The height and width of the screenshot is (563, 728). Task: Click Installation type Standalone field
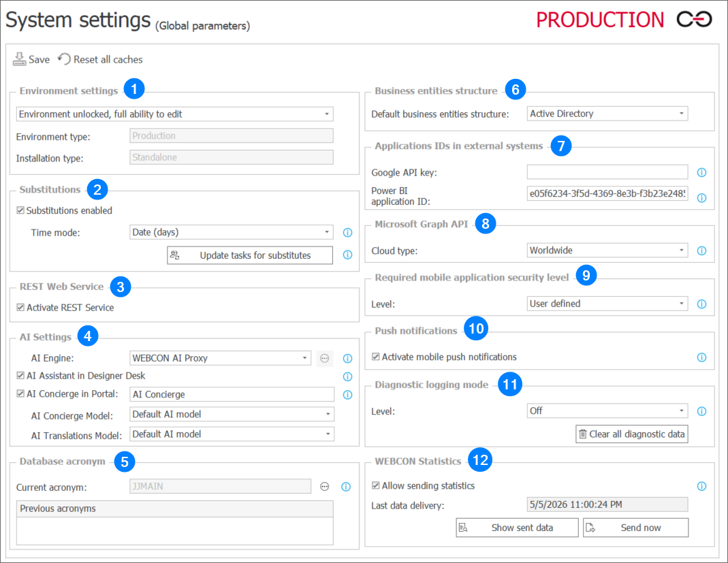(x=232, y=157)
